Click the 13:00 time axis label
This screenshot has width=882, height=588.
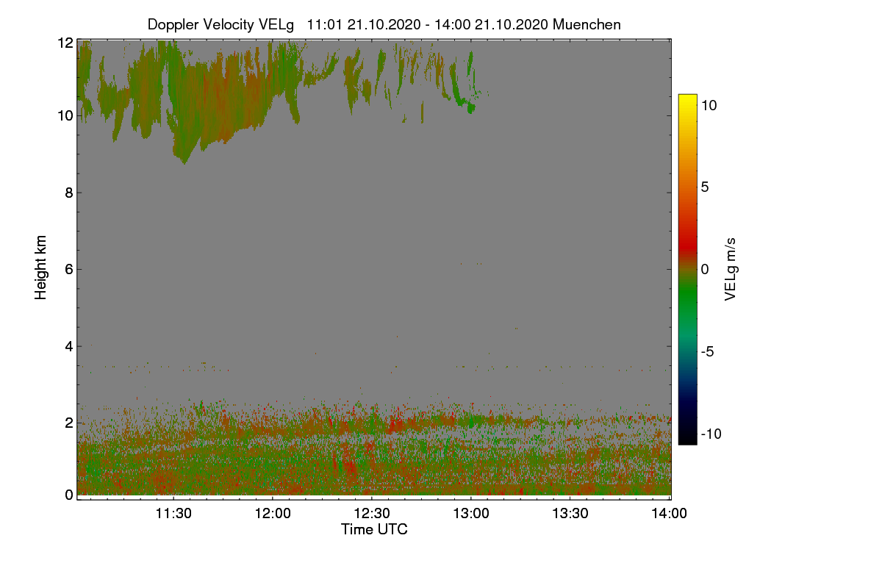click(470, 514)
